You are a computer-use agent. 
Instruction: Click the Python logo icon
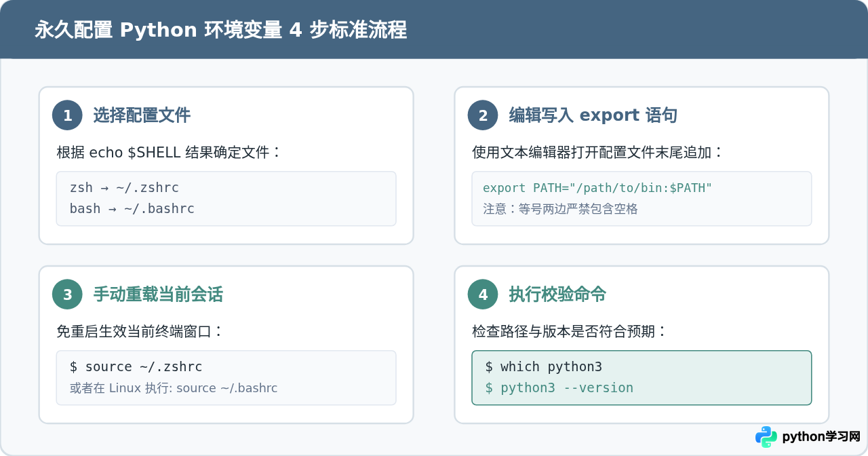point(766,437)
